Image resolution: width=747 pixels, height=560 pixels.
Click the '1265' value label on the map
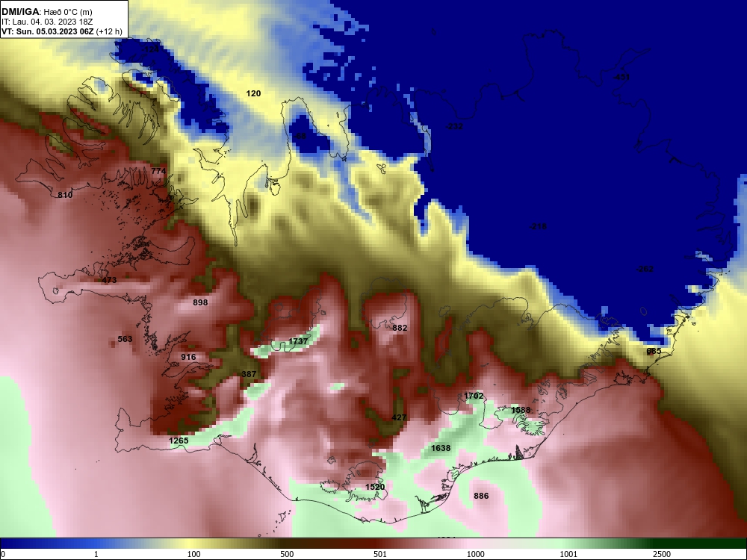tap(179, 441)
